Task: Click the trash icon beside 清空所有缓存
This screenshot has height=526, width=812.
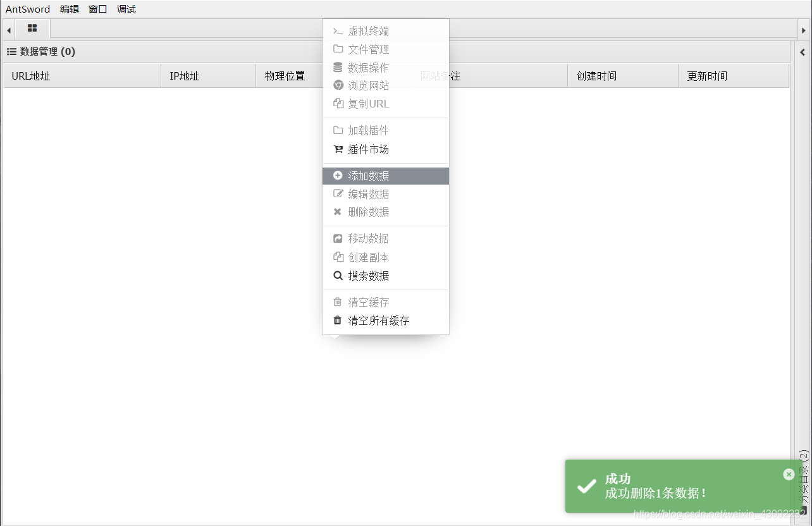Action: (x=338, y=321)
